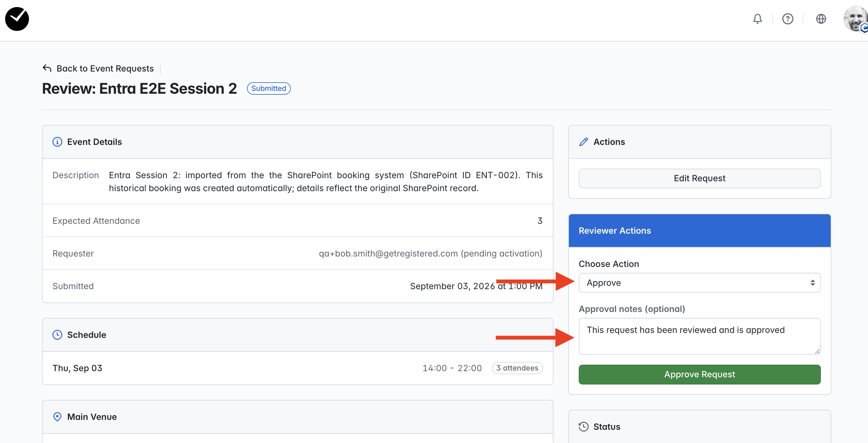Click the black checkmark app logo
Image resolution: width=868 pixels, height=443 pixels.
pyautogui.click(x=17, y=19)
